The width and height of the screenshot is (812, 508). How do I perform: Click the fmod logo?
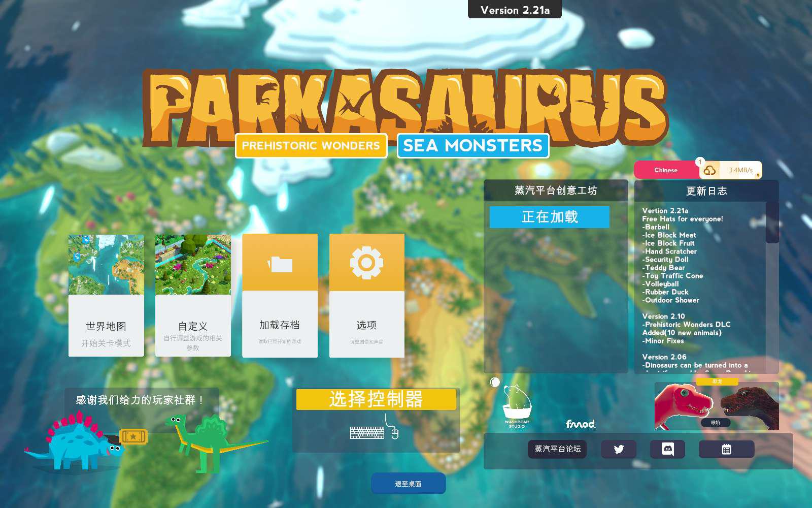pyautogui.click(x=580, y=424)
